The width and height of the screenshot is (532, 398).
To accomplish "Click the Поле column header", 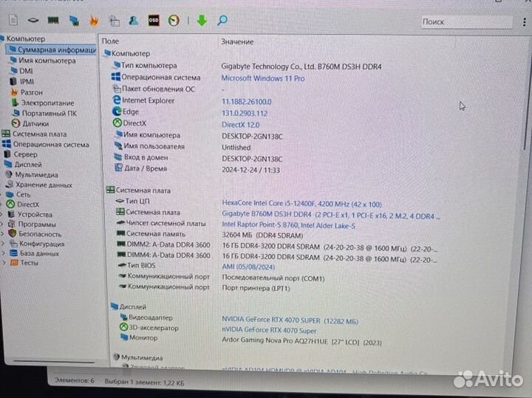I will point(110,41).
